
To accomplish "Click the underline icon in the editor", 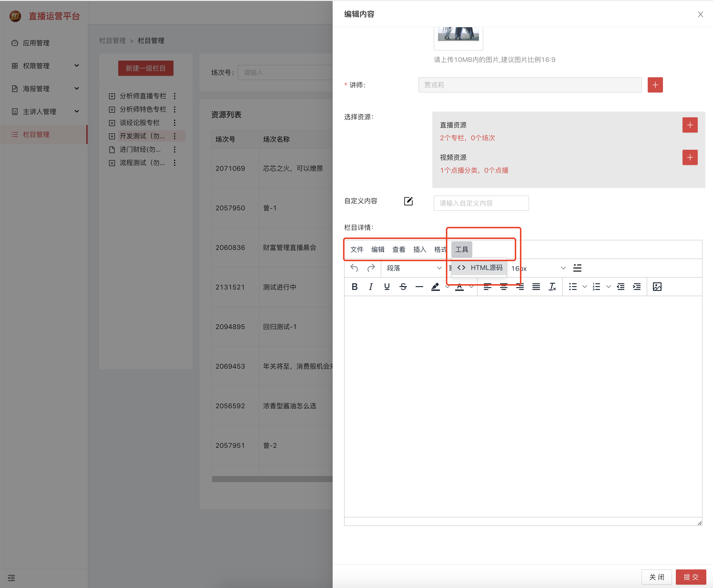I will [387, 287].
